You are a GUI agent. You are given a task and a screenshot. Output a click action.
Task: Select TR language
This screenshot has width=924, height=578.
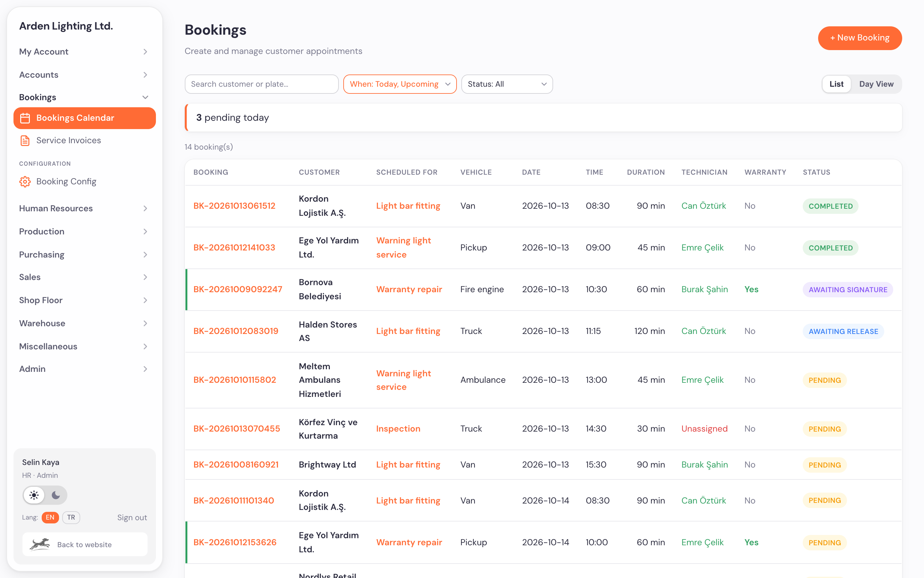click(71, 517)
